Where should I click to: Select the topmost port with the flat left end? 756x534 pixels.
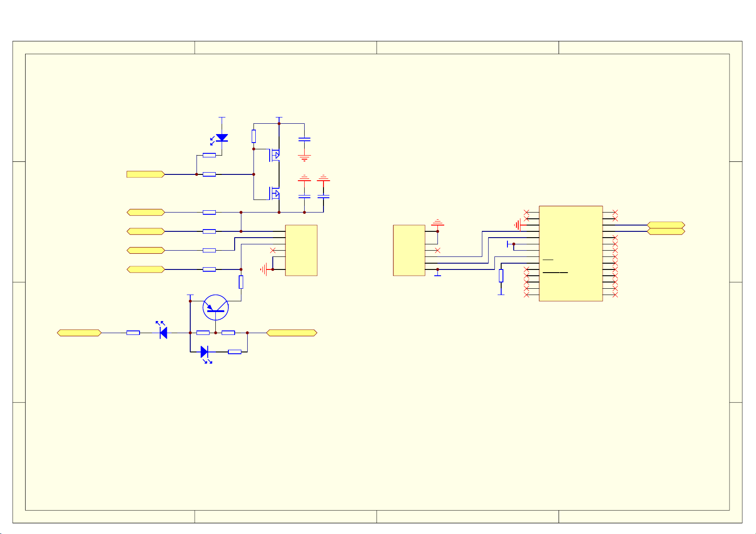coord(146,174)
